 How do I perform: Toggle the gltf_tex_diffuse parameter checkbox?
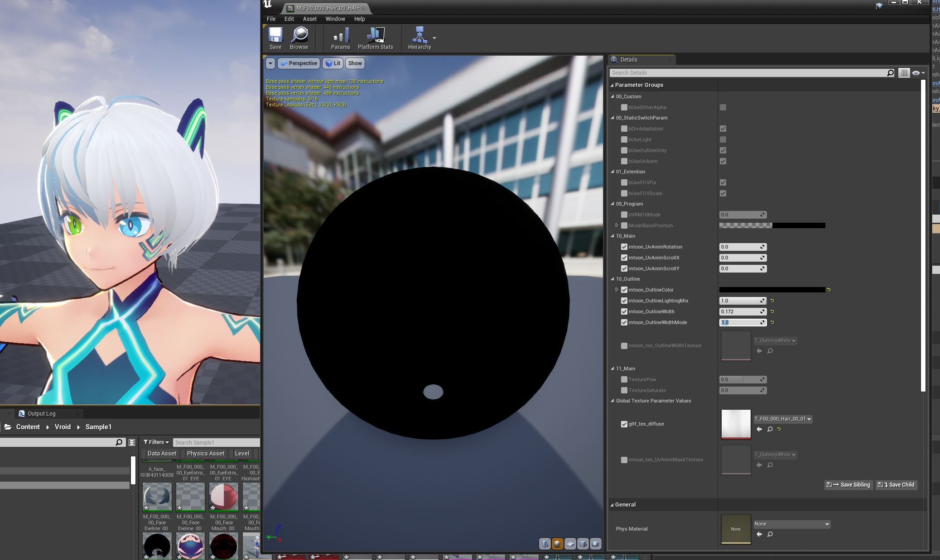click(624, 424)
